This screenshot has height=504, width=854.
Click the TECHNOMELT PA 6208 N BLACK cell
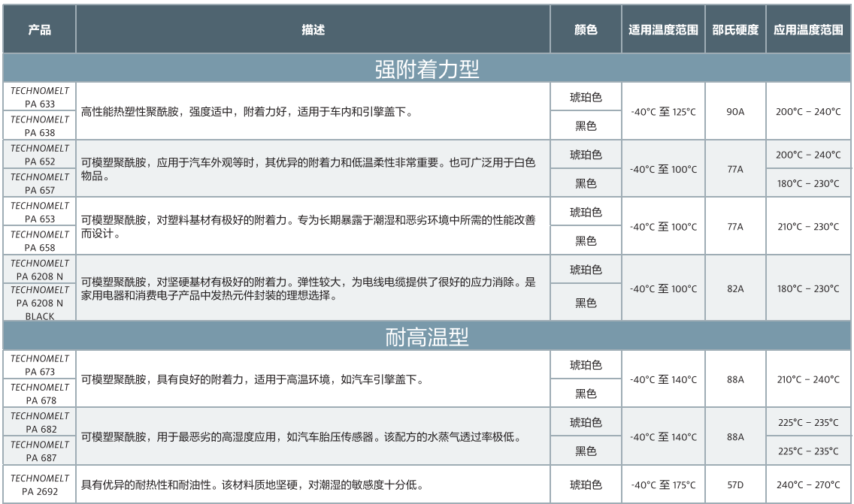pos(39,303)
